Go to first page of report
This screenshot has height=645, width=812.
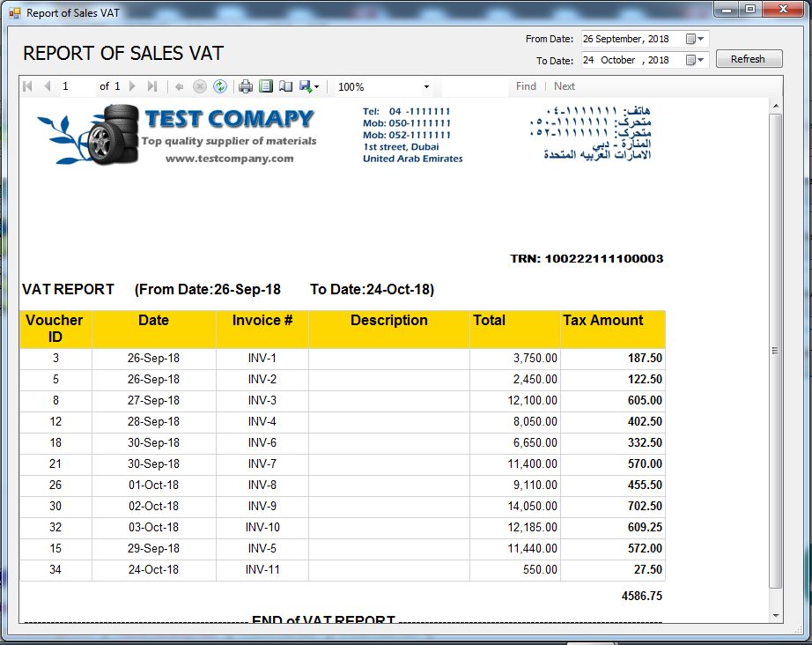(x=28, y=86)
